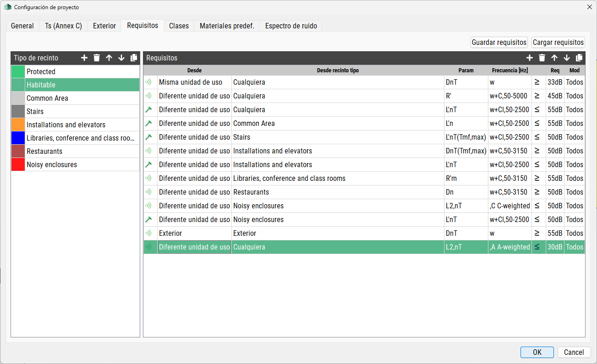Open the Espectro de ruido tab
Viewport: 597px width, 364px height.
[291, 26]
